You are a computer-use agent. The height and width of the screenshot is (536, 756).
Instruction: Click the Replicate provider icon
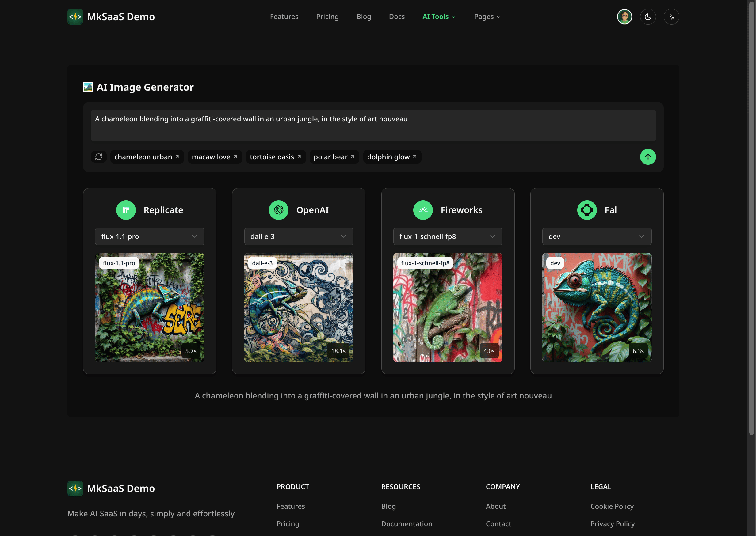(126, 210)
